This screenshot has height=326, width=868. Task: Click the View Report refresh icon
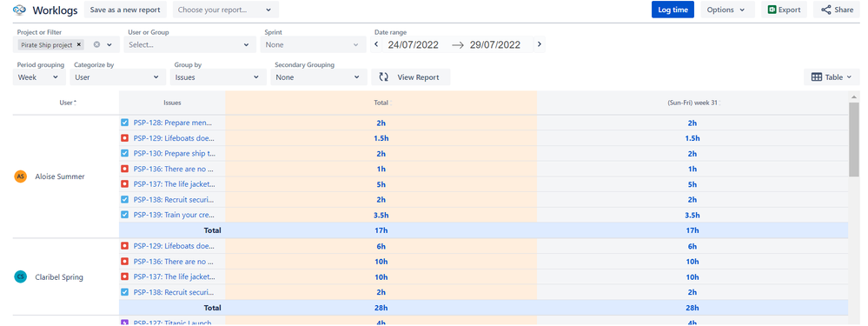384,77
